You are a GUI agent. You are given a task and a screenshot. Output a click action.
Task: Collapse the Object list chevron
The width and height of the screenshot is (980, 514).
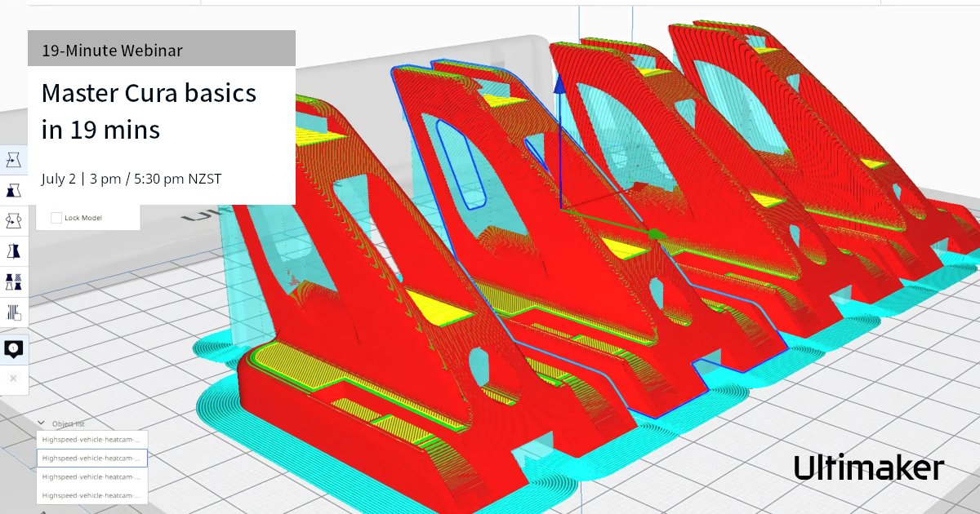coord(42,423)
